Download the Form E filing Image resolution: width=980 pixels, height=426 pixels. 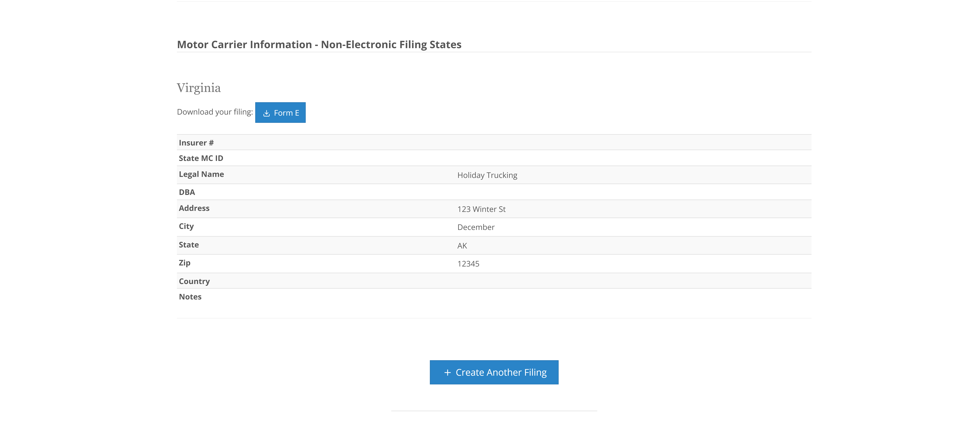click(280, 112)
